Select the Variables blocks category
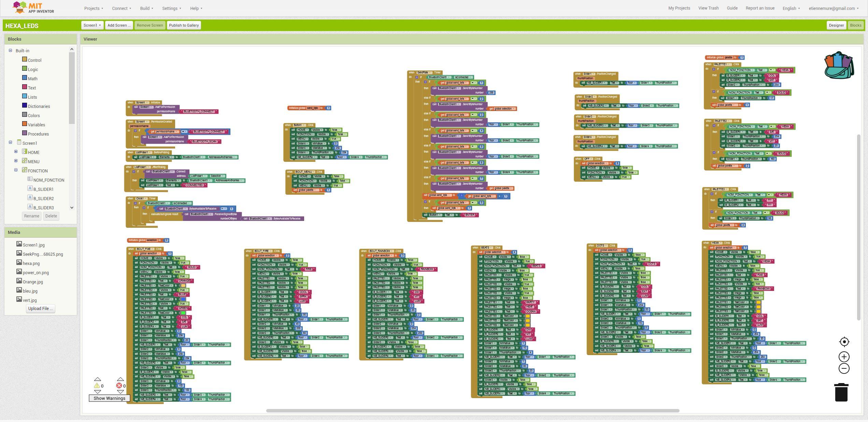Viewport: 868px width, 422px height. click(x=36, y=125)
